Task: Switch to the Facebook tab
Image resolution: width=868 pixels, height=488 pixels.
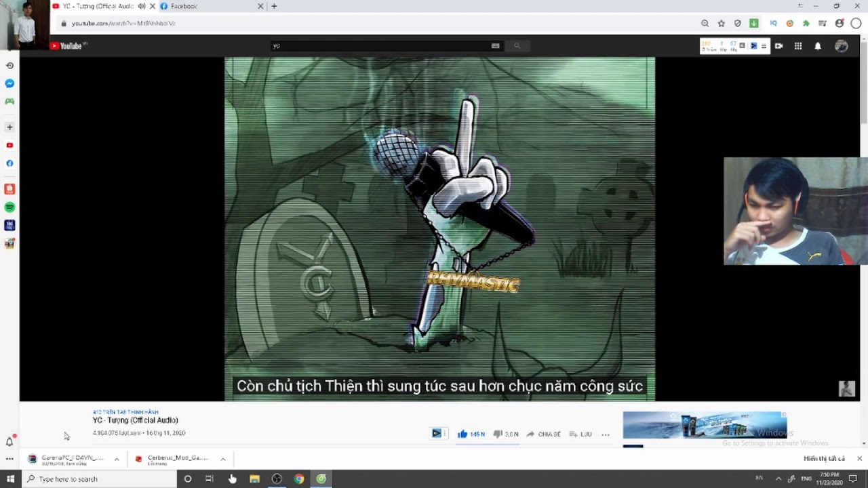Action: pos(212,6)
